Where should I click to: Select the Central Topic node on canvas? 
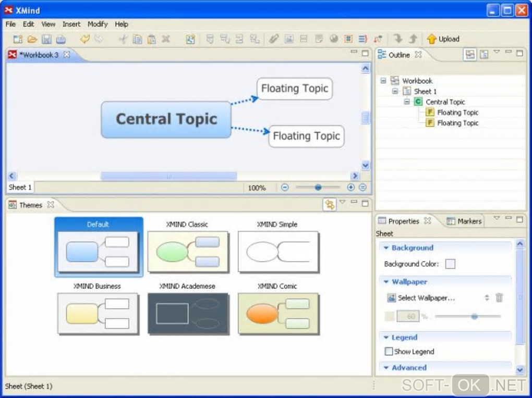coord(166,119)
